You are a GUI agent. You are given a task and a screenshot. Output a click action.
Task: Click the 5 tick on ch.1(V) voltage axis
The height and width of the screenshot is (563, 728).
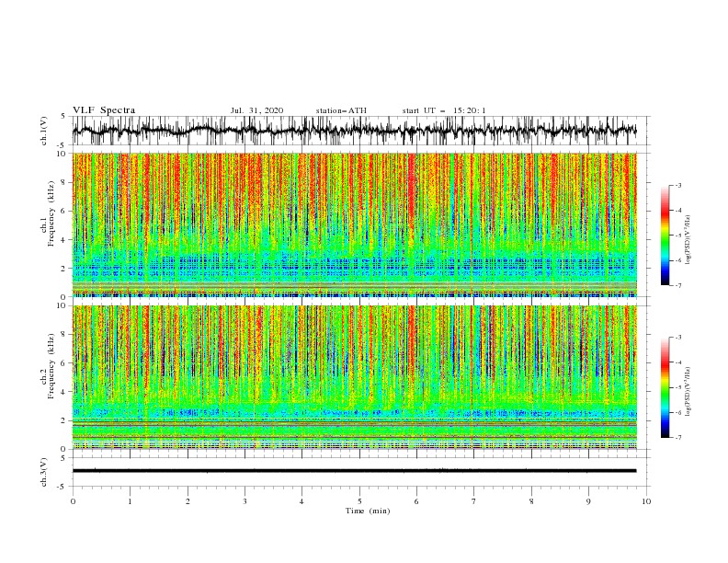coord(63,116)
